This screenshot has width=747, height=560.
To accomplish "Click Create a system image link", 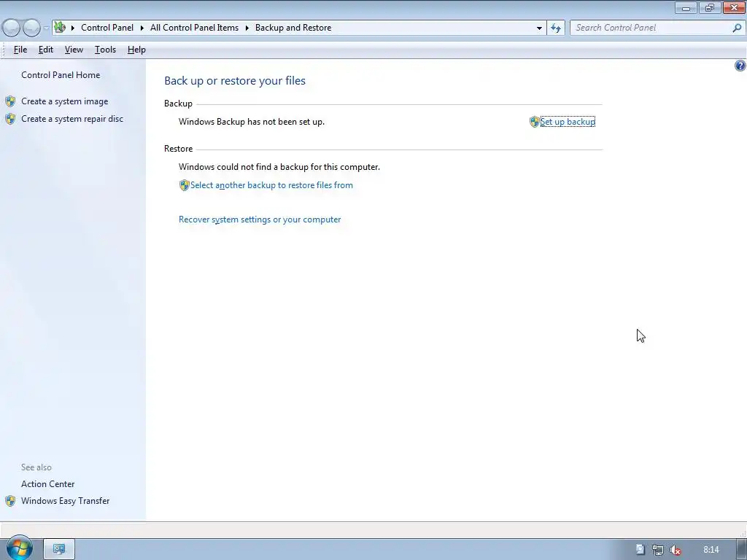I will [65, 101].
